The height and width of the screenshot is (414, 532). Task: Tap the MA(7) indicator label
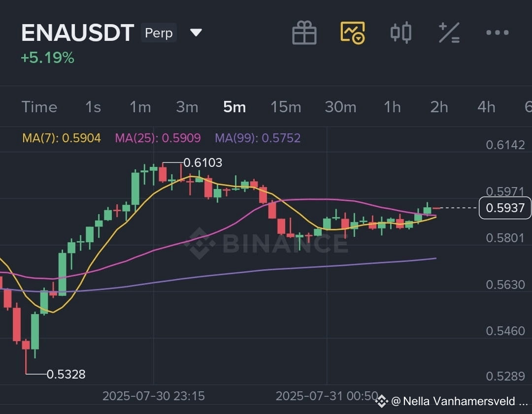(x=62, y=138)
